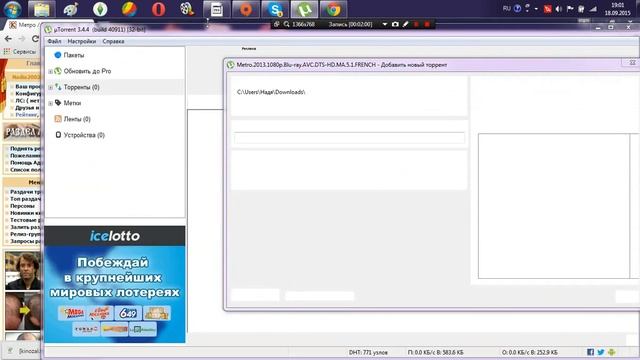
Task: Minimize the µTorrent main window
Action: tap(598, 27)
